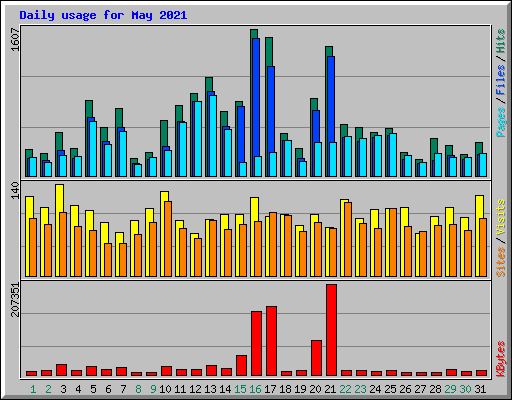Select the cyan Pages bar for day 5
The height and width of the screenshot is (400, 512).
(x=93, y=149)
